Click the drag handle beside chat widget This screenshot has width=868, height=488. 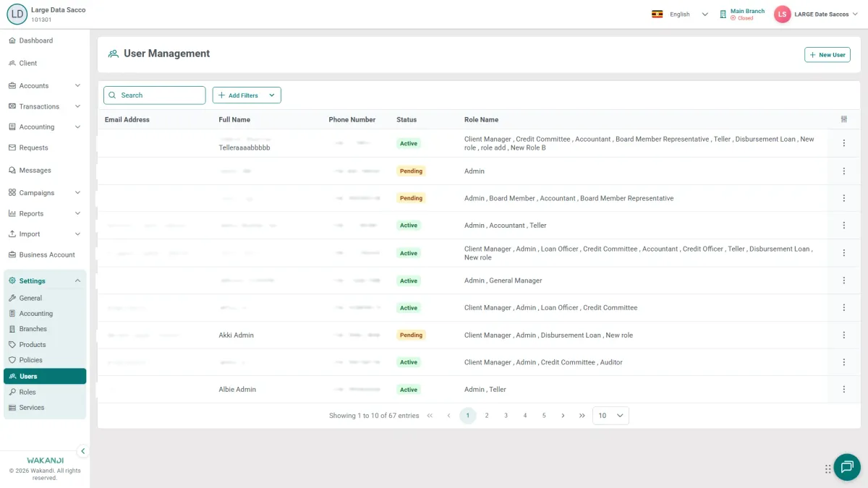pos(827,468)
